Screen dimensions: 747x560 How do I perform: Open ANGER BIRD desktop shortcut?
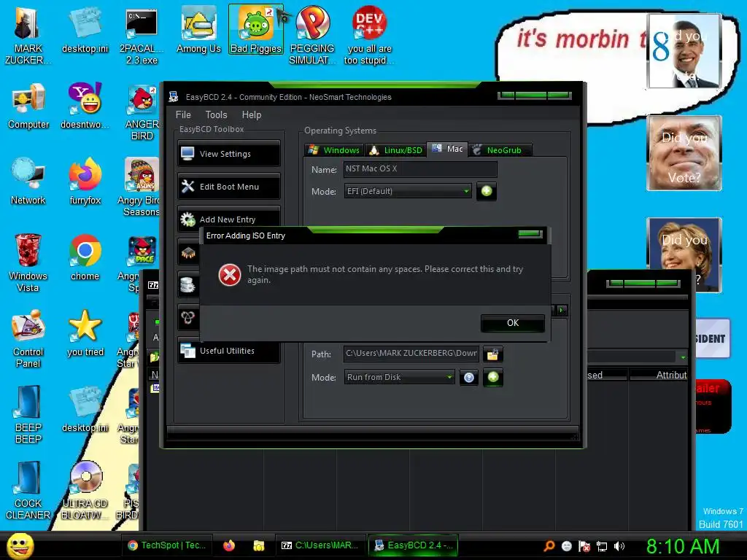click(142, 112)
